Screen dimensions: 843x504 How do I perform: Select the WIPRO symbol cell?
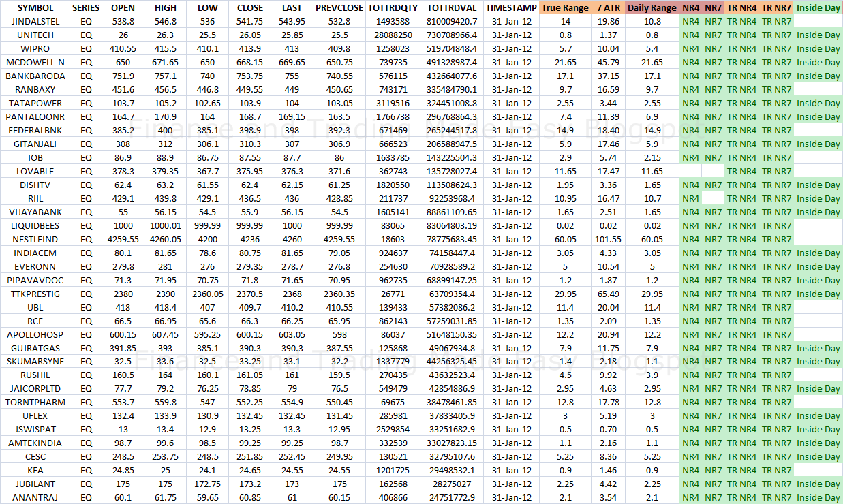point(35,49)
